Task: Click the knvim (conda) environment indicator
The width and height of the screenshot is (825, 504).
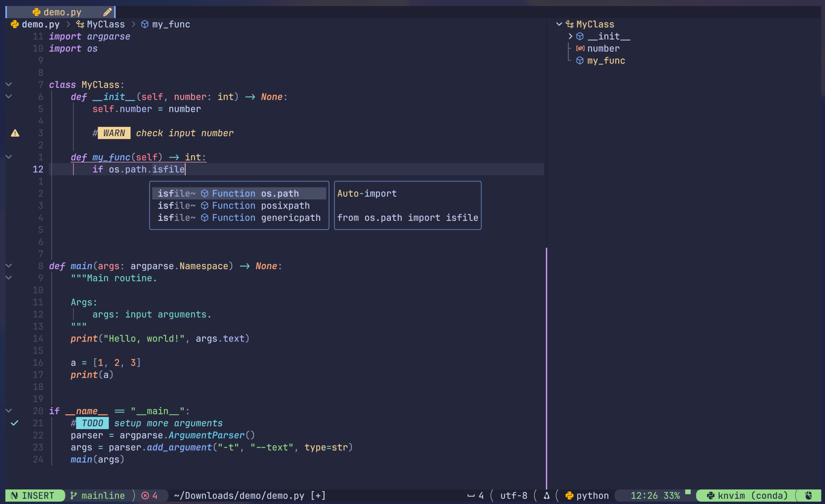Action: pos(753,496)
